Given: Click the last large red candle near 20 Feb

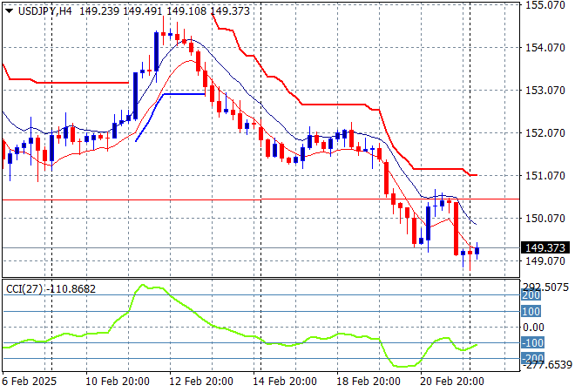Looking at the screenshot, I should tap(456, 226).
